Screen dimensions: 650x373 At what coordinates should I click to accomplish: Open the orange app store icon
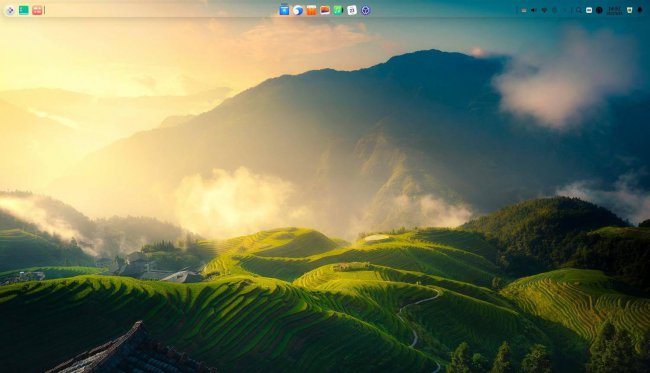(x=311, y=10)
